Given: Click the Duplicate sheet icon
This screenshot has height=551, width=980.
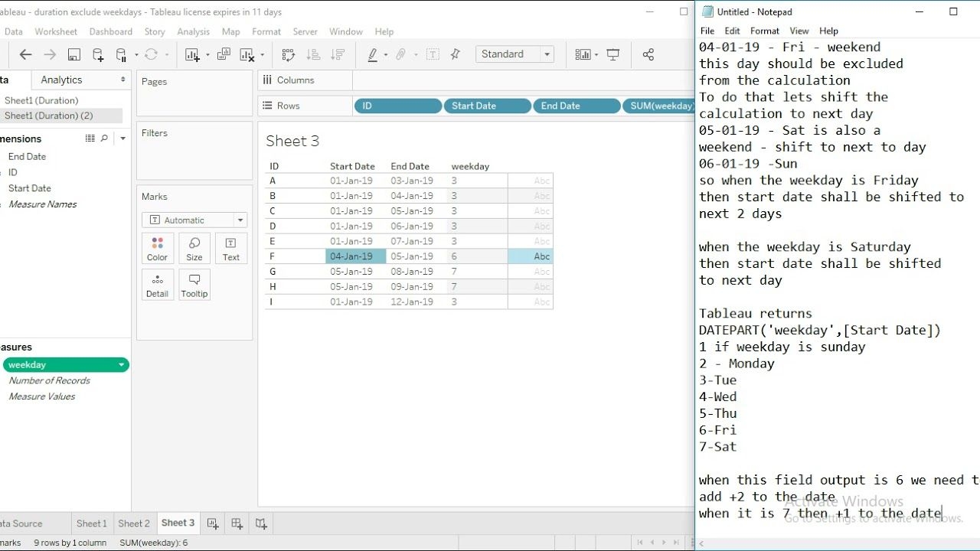Looking at the screenshot, I should click(224, 54).
